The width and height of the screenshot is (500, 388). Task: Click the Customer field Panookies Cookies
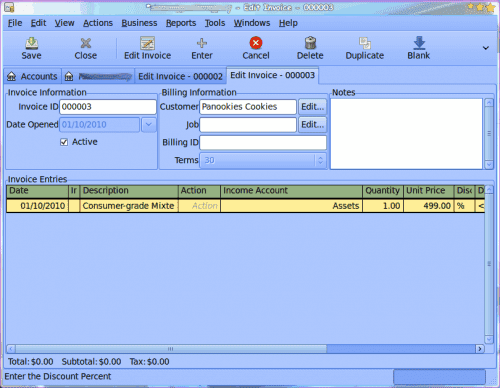click(248, 107)
